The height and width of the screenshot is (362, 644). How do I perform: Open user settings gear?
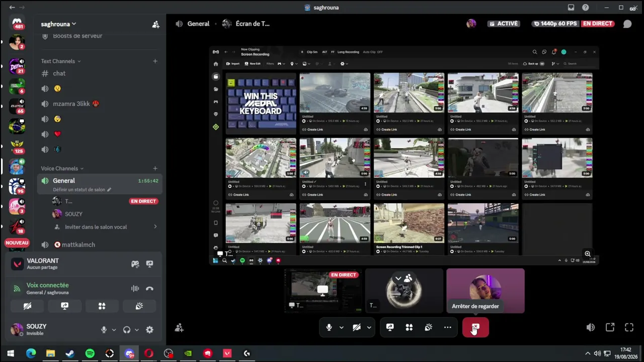tap(149, 330)
